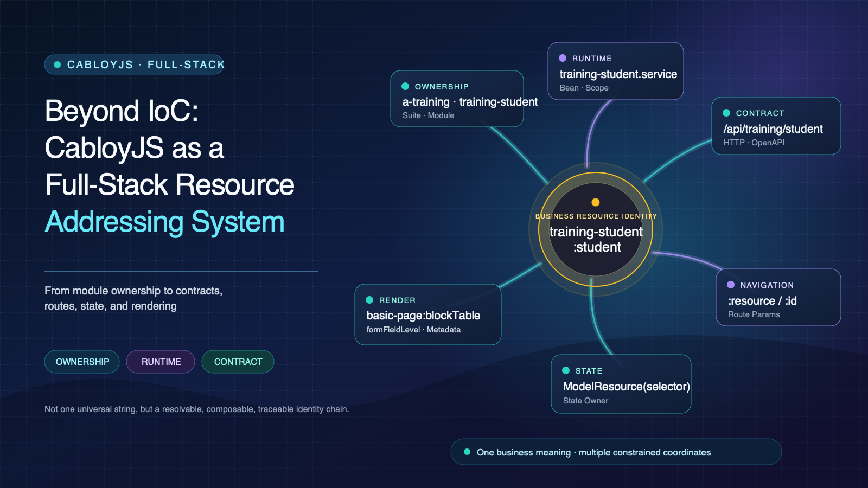
Task: Select 'a-training · training-student' text
Action: tap(470, 102)
